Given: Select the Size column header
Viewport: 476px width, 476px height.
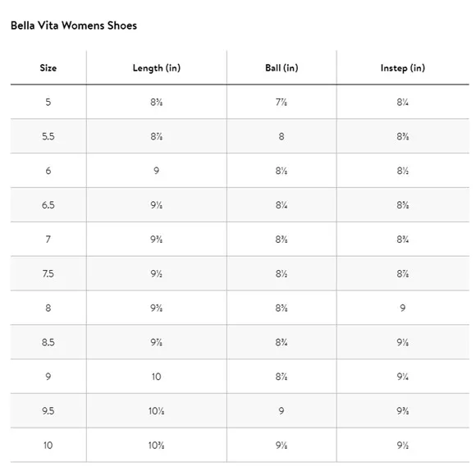Looking at the screenshot, I should [48, 67].
